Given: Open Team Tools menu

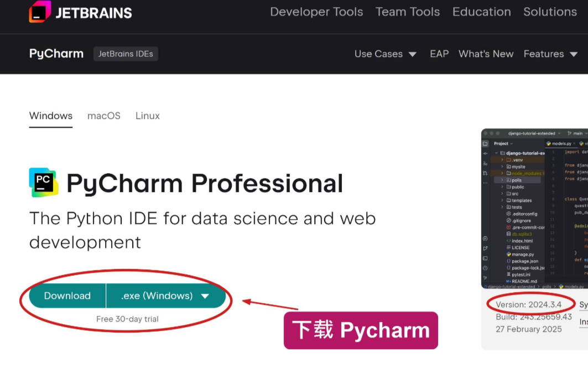Looking at the screenshot, I should click(x=408, y=12).
